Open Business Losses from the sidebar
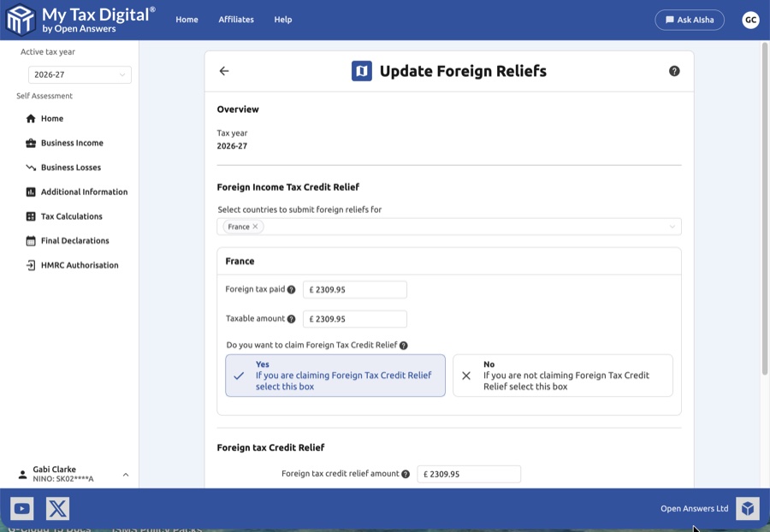Screen dimensions: 770x532 point(32,167)
